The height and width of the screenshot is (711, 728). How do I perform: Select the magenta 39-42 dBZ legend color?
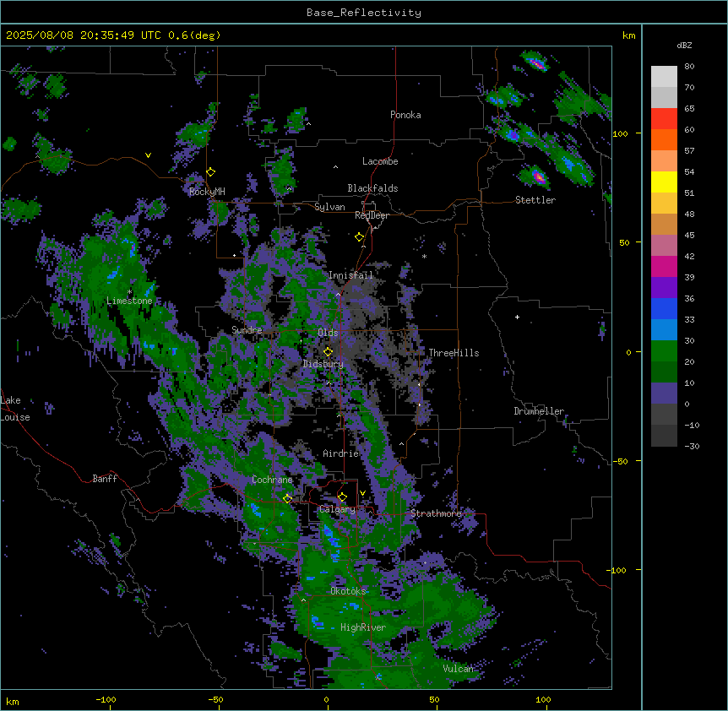pos(664,266)
